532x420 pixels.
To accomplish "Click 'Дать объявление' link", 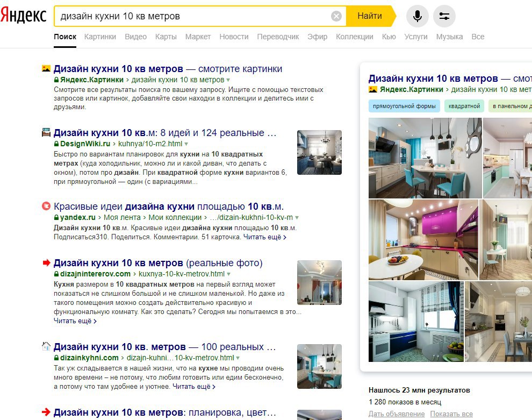I will [x=397, y=414].
